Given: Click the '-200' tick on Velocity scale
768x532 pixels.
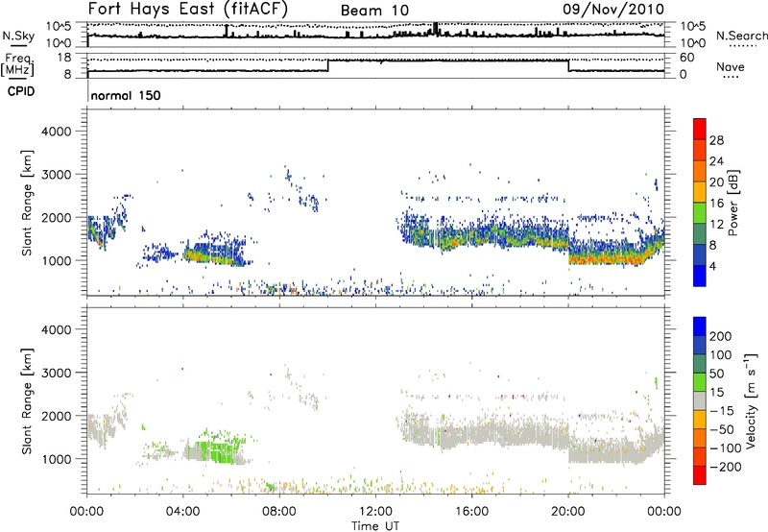Looking at the screenshot, I should (x=725, y=467).
